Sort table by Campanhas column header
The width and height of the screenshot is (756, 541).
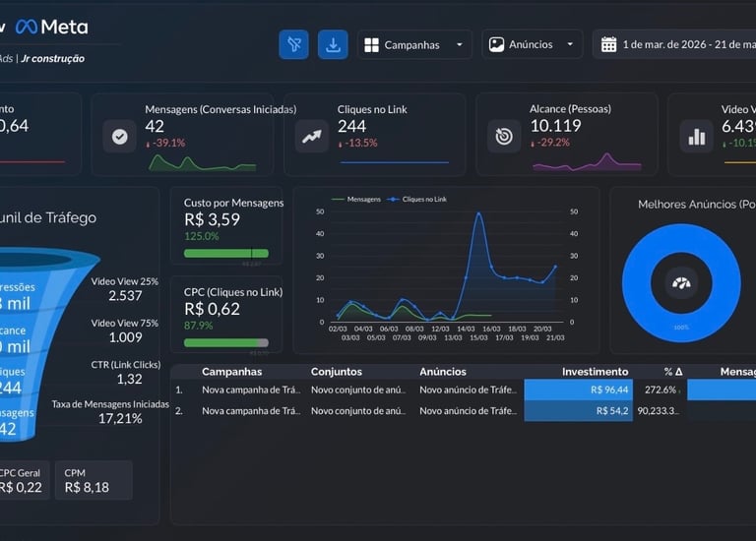[x=232, y=372]
